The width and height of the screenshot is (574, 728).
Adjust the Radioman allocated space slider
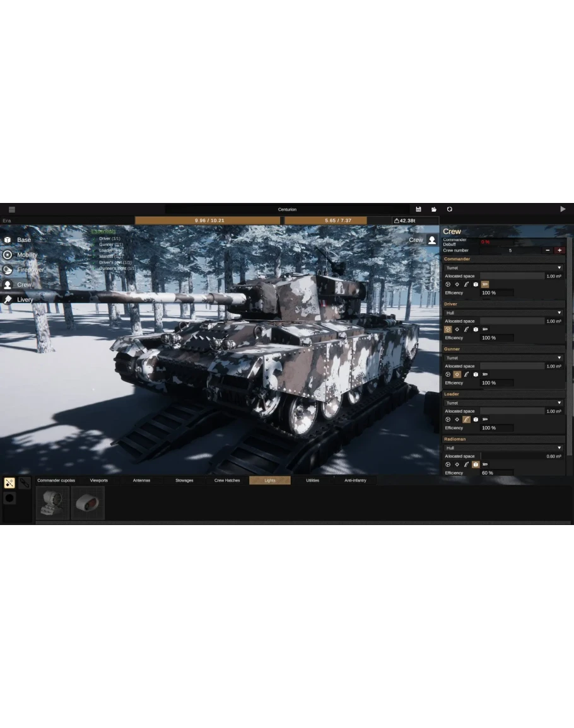511,456
